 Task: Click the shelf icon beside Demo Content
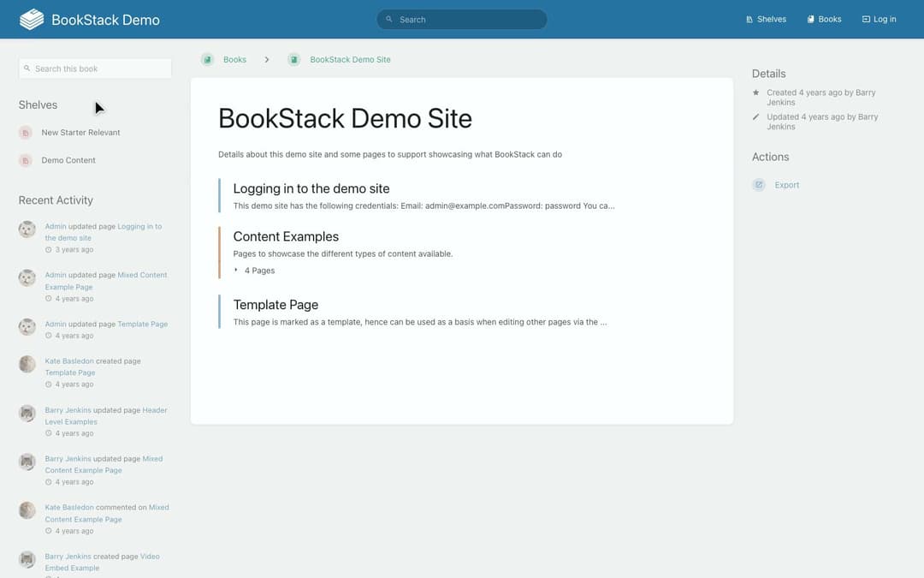[x=26, y=160]
